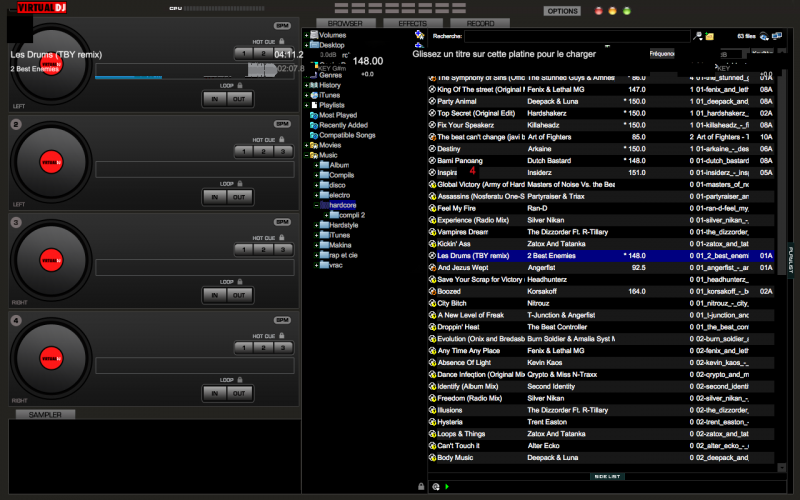The height and width of the screenshot is (500, 800).
Task: Click the search options icon beside Recherche field
Action: coord(421,35)
